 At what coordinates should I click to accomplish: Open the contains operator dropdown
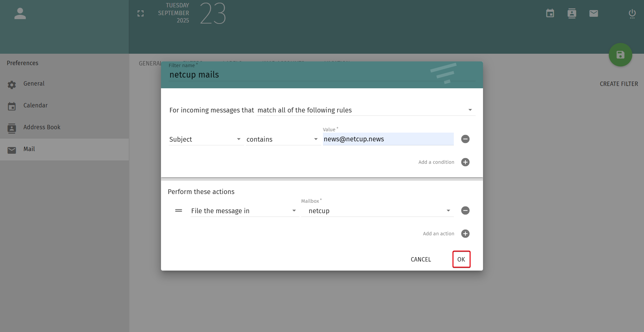click(x=282, y=139)
